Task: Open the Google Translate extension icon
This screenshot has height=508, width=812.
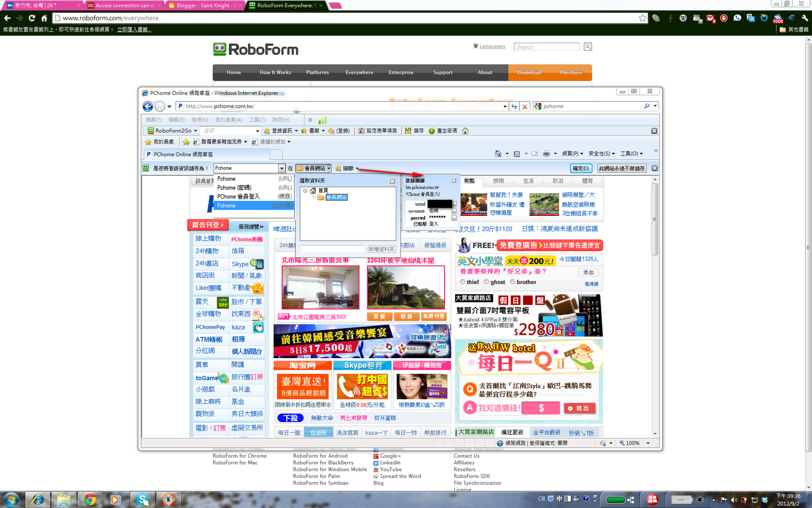Action: click(x=751, y=18)
